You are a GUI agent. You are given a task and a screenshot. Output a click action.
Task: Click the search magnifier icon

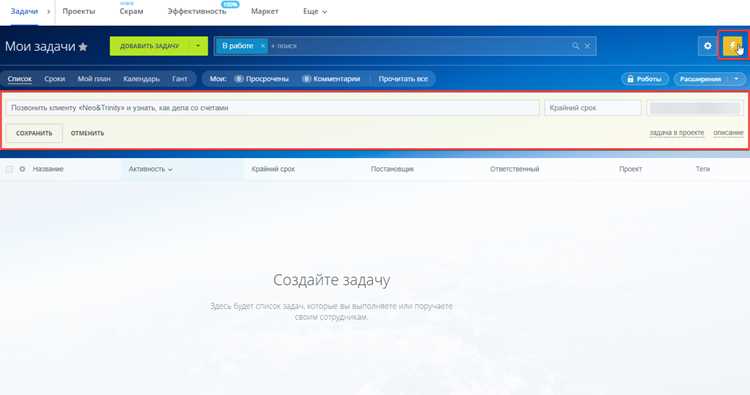[x=575, y=46]
